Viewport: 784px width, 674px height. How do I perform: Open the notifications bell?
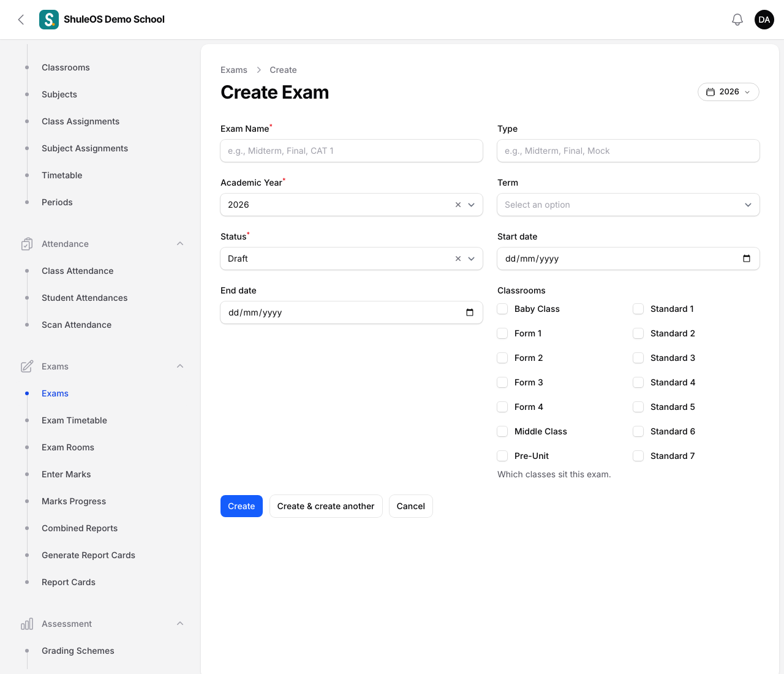[x=737, y=20]
